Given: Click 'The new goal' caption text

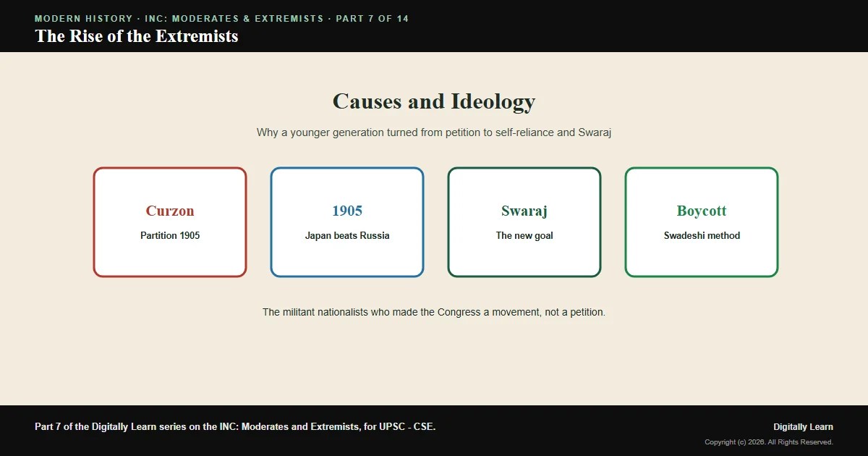Looking at the screenshot, I should point(524,235).
